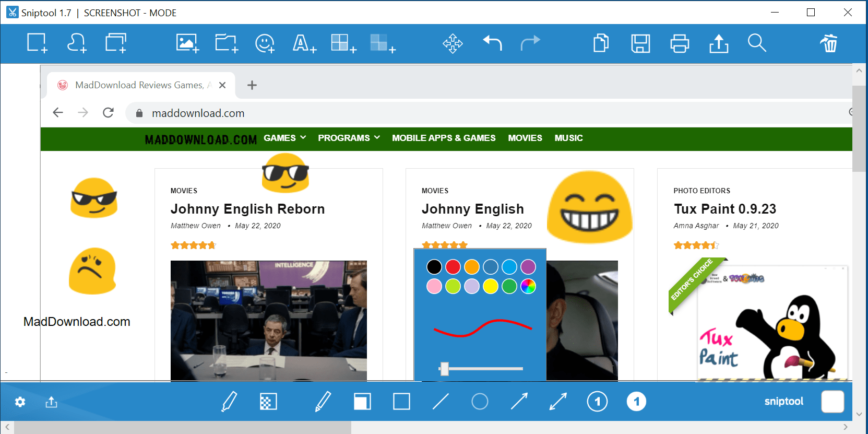Image resolution: width=868 pixels, height=434 pixels.
Task: Add pixelate mosaic area tool
Action: [343, 43]
